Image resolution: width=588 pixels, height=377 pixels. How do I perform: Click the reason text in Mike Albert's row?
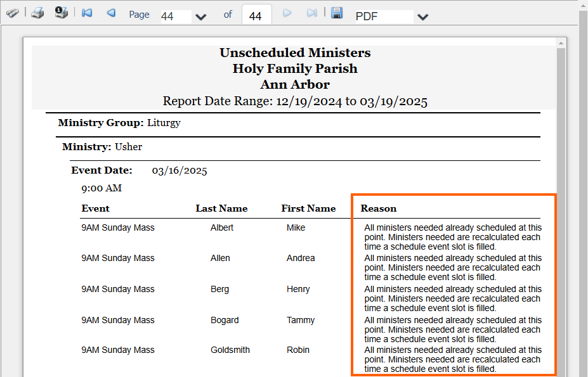coord(453,237)
